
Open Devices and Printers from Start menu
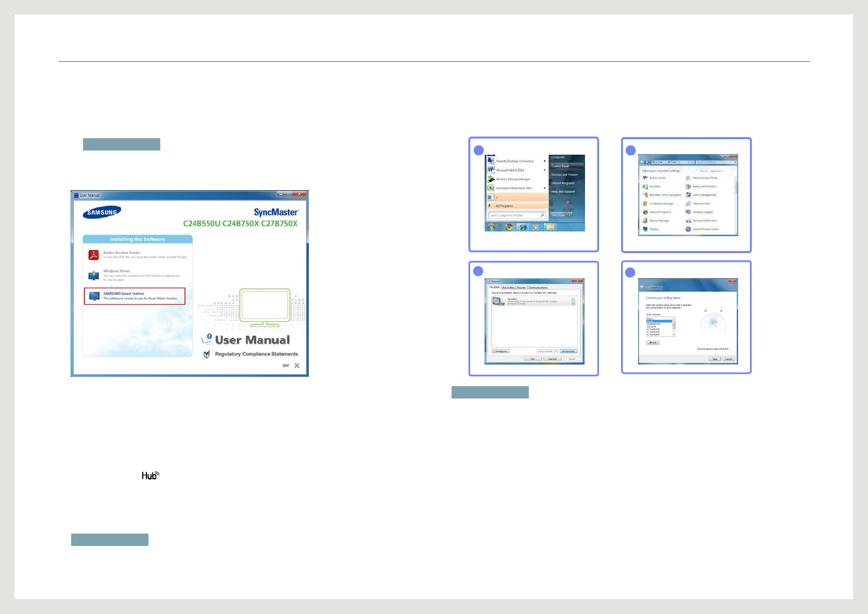click(564, 175)
